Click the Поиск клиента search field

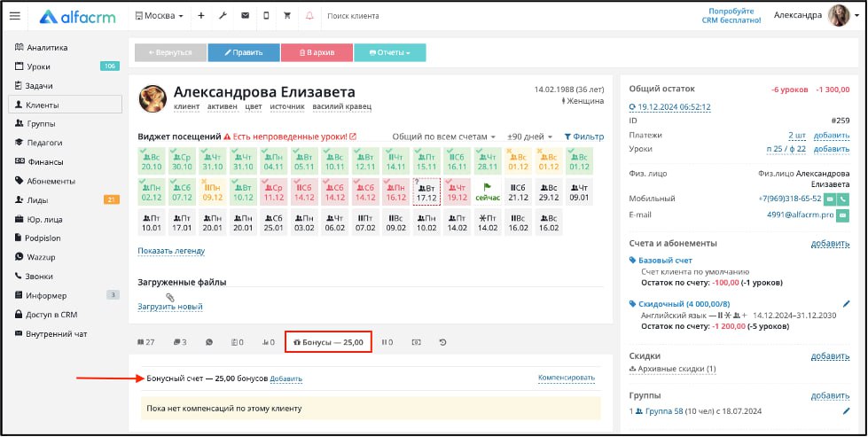click(372, 16)
